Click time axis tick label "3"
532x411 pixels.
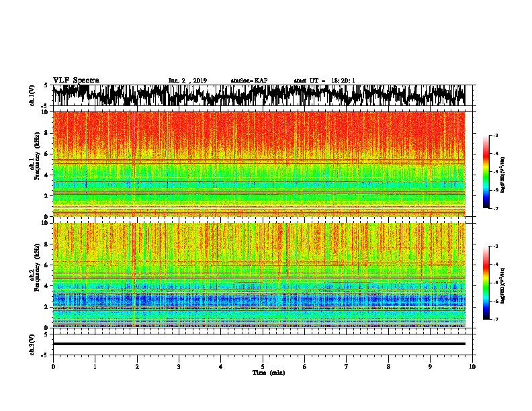click(179, 367)
